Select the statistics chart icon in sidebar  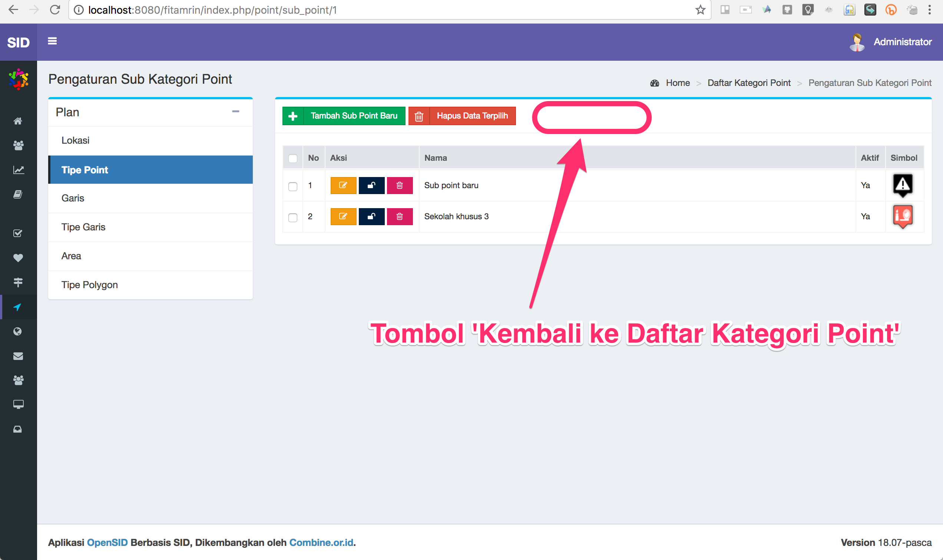(x=18, y=170)
